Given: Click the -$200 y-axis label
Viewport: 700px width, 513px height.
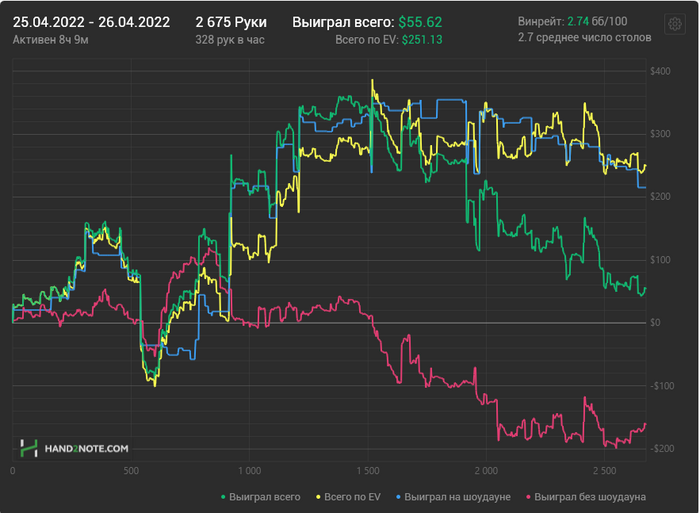Looking at the screenshot, I should pos(662,449).
